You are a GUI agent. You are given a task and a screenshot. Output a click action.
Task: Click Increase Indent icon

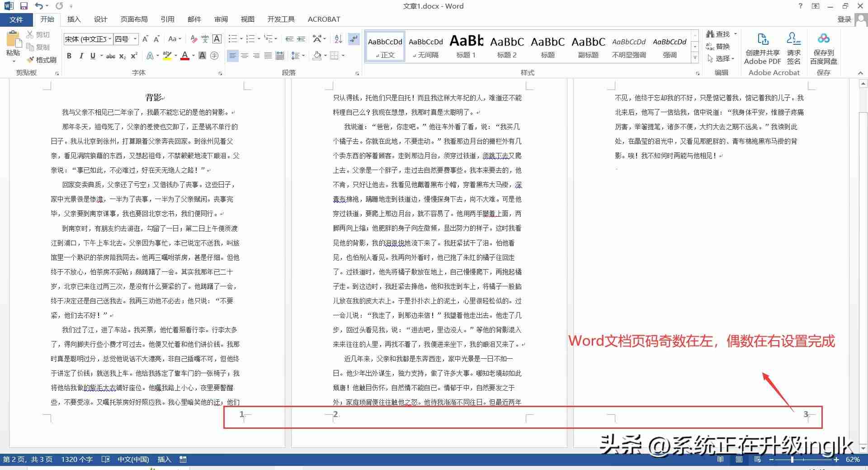click(x=301, y=39)
